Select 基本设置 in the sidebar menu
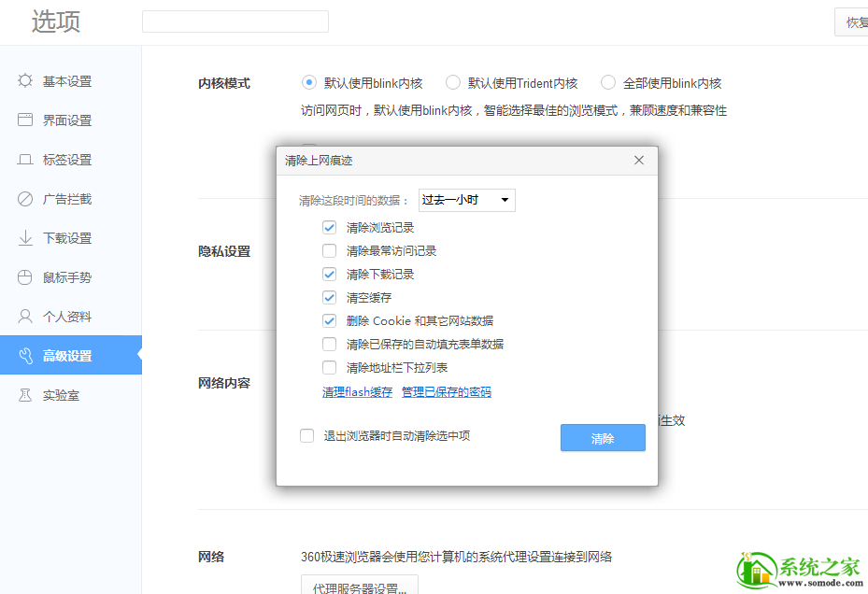This screenshot has height=594, width=868. (65, 81)
